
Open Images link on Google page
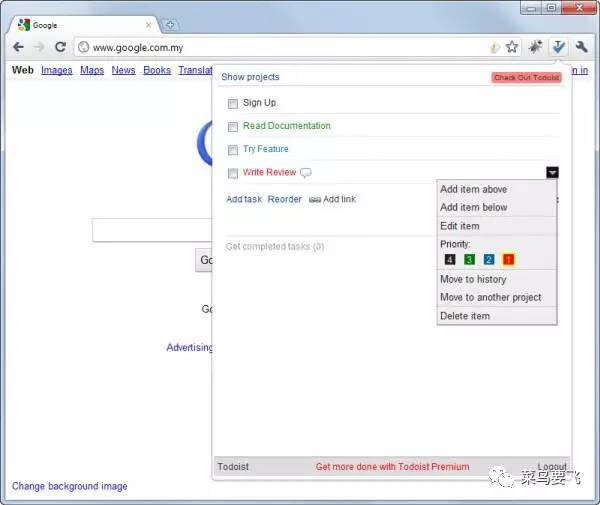57,70
